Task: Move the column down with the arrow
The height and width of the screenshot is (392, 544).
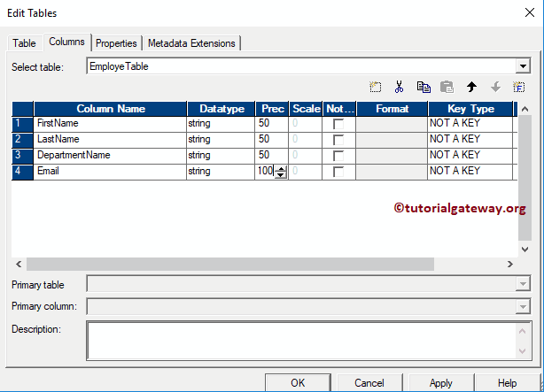Action: 495,87
